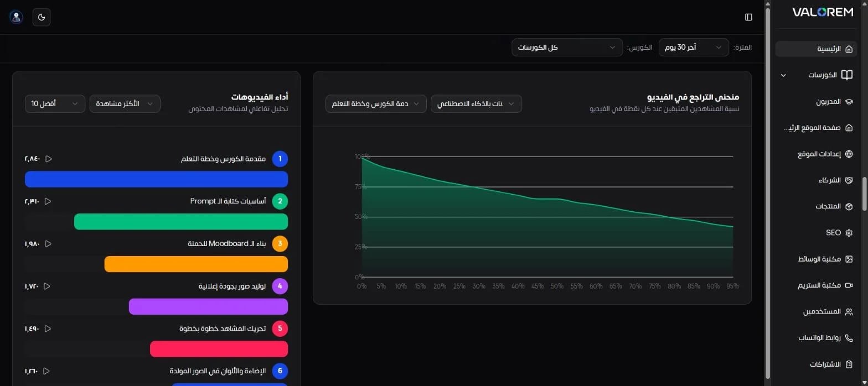868x386 pixels.
Task: Click play icon beside ١٬٢٦٠ views
Action: point(46,371)
